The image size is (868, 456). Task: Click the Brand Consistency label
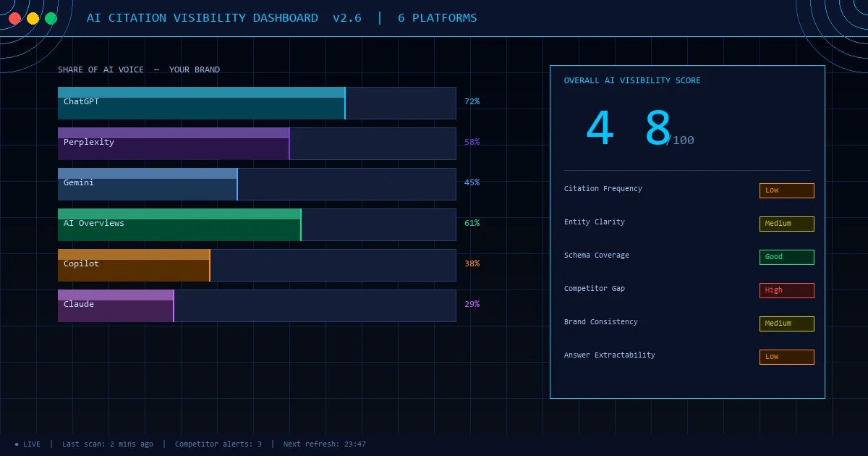click(600, 322)
